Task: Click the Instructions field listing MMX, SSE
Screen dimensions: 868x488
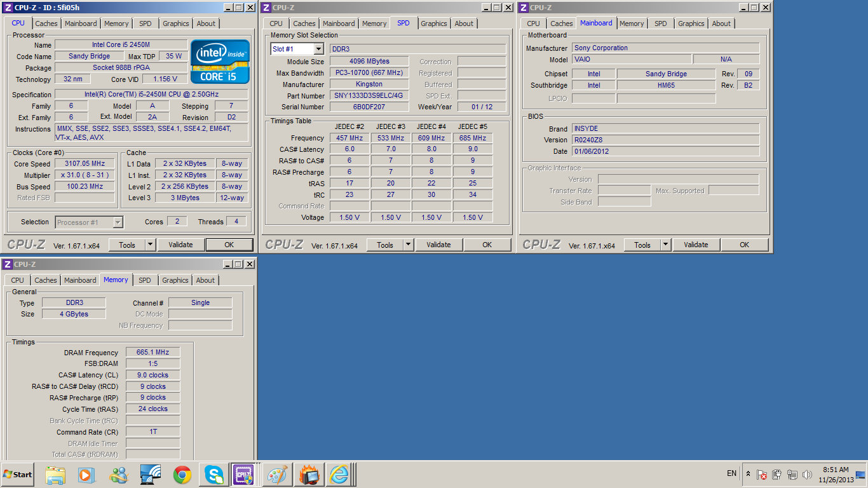Action: tap(151, 133)
